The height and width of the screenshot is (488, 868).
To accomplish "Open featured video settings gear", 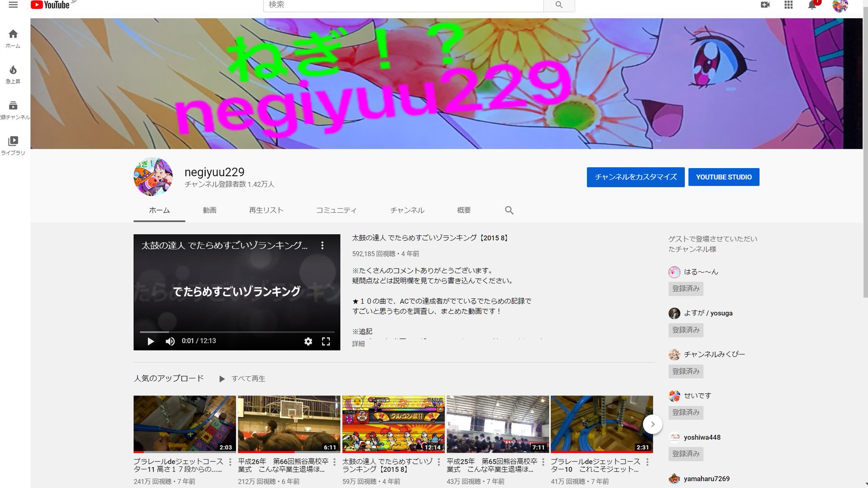I will pos(308,341).
